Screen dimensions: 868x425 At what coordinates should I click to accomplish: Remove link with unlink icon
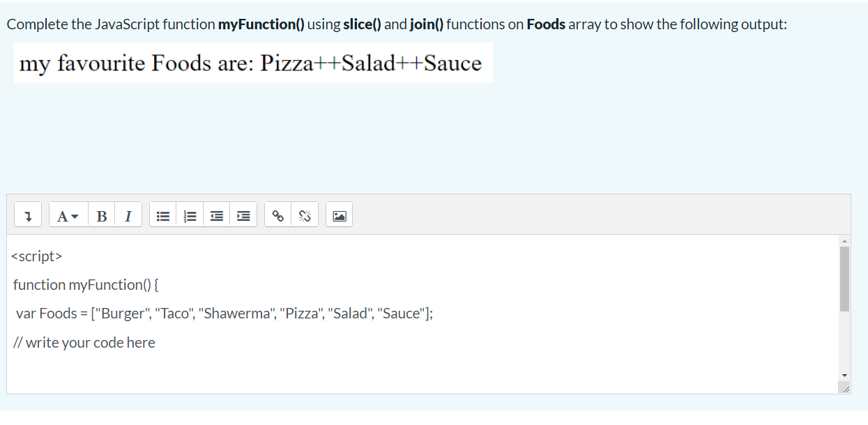(305, 215)
